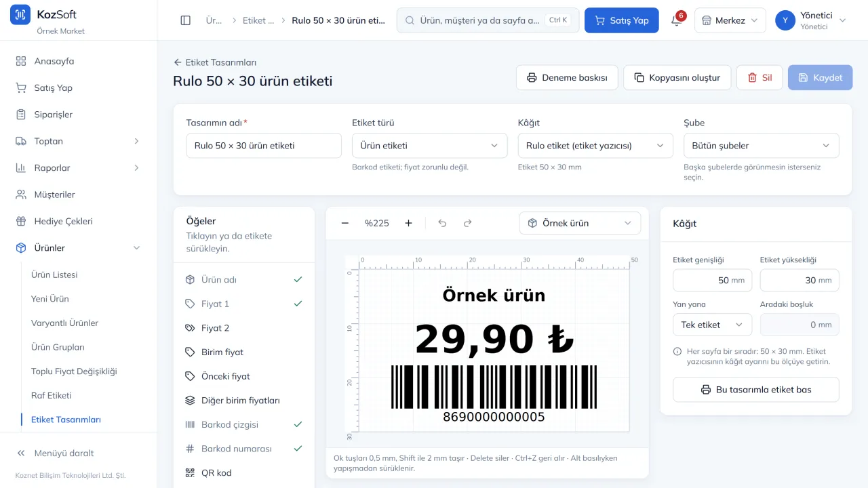868x488 pixels.
Task: Open Kâğıt type dropdown Rulo etiket
Action: 595,146
